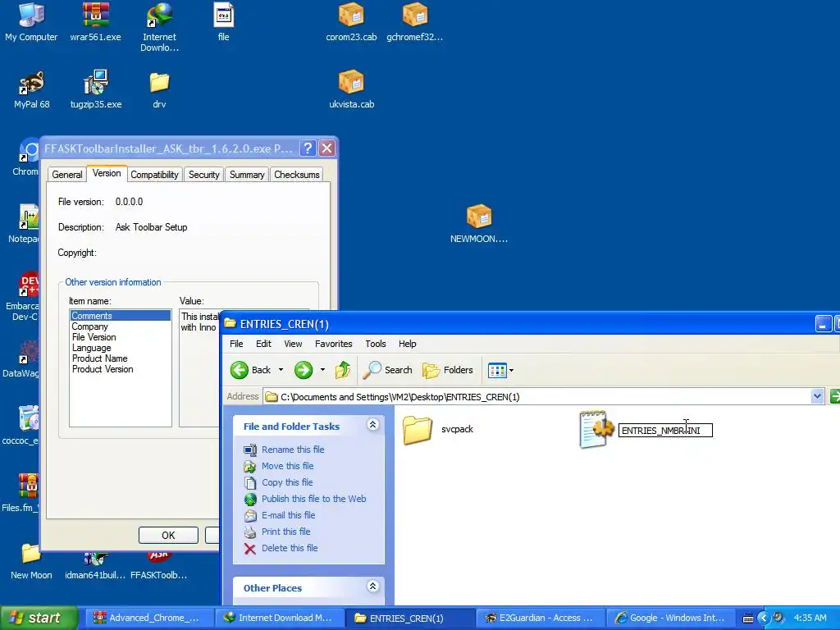Open File menu in Explorer

(236, 344)
